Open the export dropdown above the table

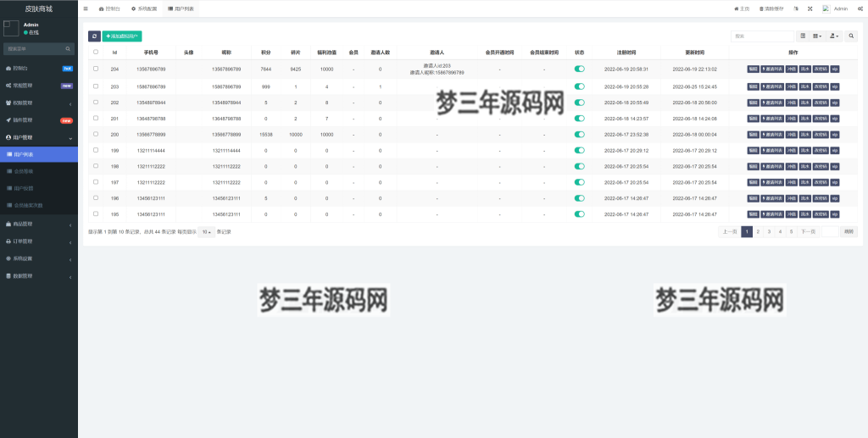834,36
